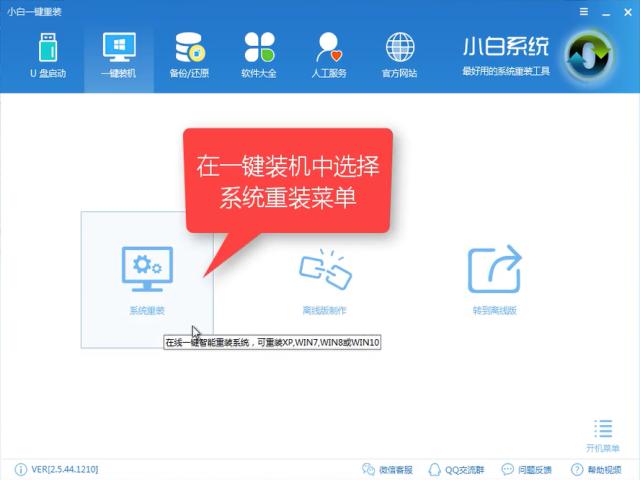640x480 pixels.
Task: Open 帮助视频 link
Action: tap(596, 469)
